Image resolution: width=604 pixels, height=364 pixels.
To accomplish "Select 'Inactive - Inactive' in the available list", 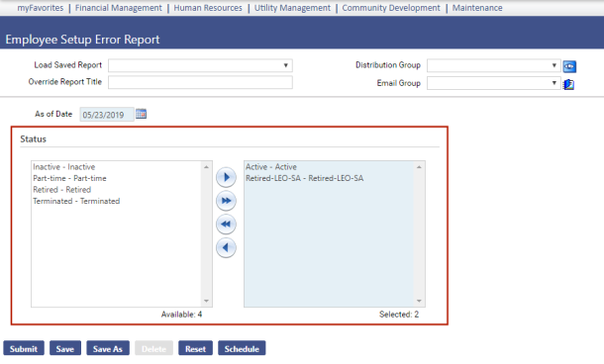I will tap(64, 167).
